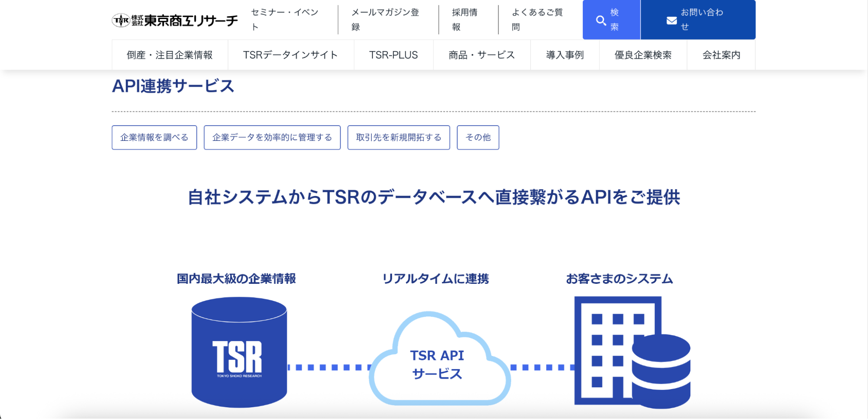Select the 企業データを効率的に管理する filter button
The height and width of the screenshot is (419, 868).
(x=272, y=137)
